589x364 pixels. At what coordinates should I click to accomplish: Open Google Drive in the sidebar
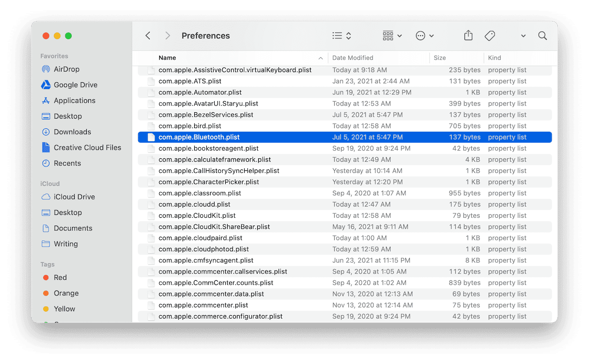point(76,85)
